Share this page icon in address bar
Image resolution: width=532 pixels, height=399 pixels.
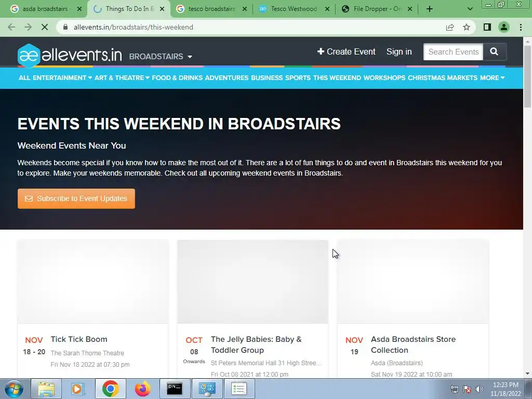450,27
